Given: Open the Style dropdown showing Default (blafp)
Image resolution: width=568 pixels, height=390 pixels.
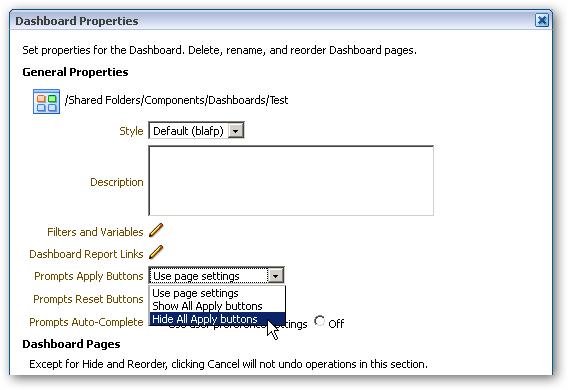Looking at the screenshot, I should [x=196, y=130].
